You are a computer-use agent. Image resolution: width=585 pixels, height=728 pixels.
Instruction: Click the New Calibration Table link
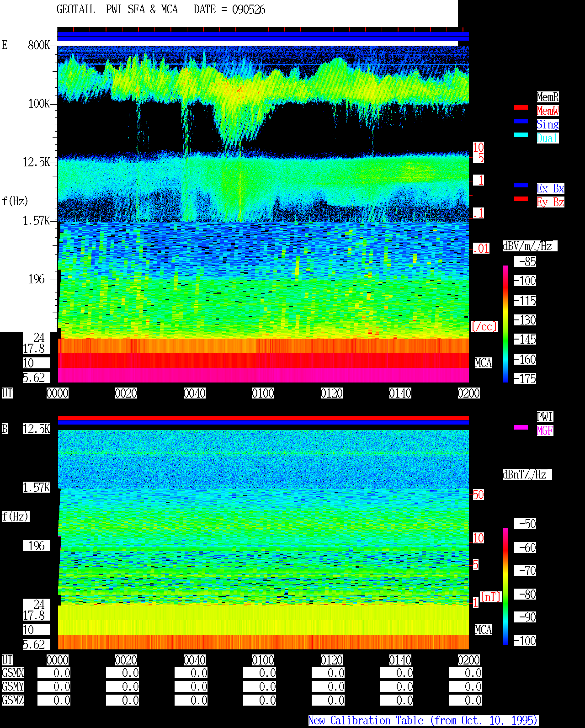pos(423,720)
